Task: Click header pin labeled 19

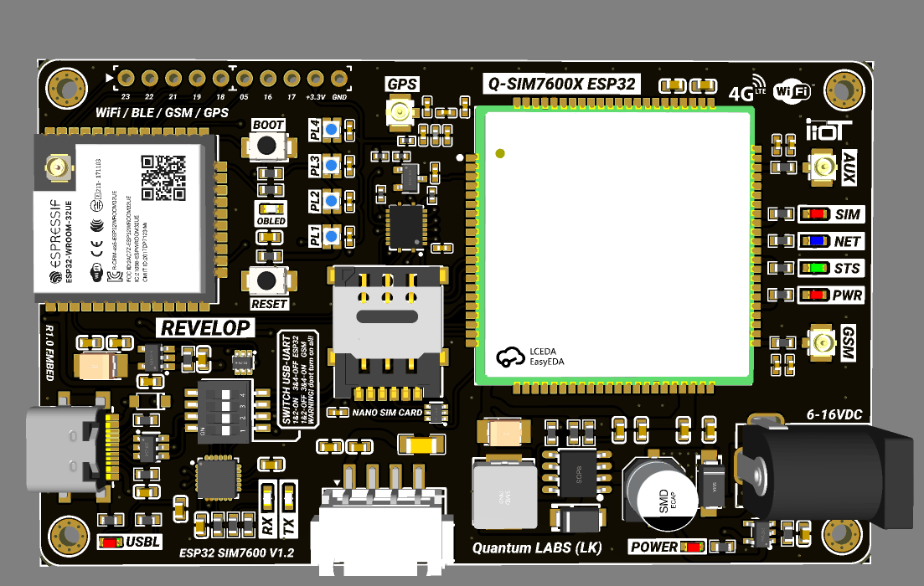Action: click(197, 78)
